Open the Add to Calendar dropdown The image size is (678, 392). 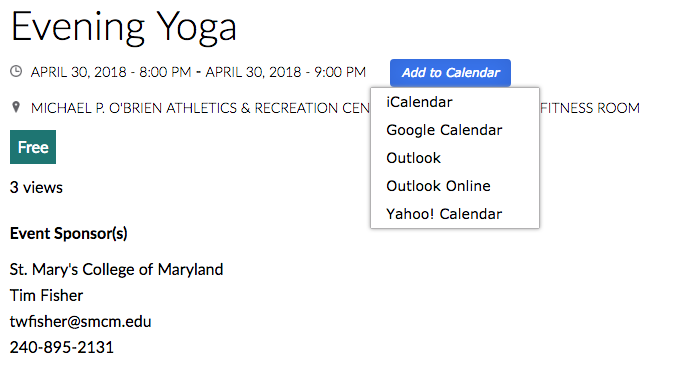click(x=450, y=73)
